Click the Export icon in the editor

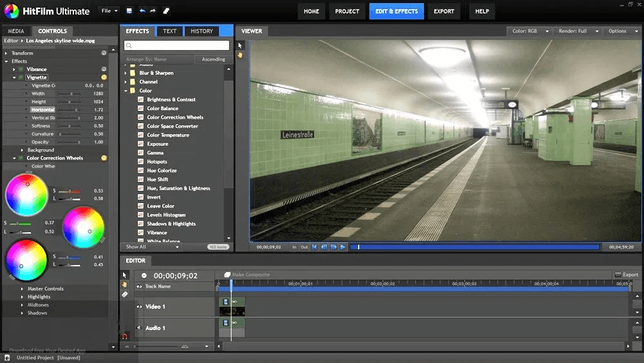click(x=618, y=274)
